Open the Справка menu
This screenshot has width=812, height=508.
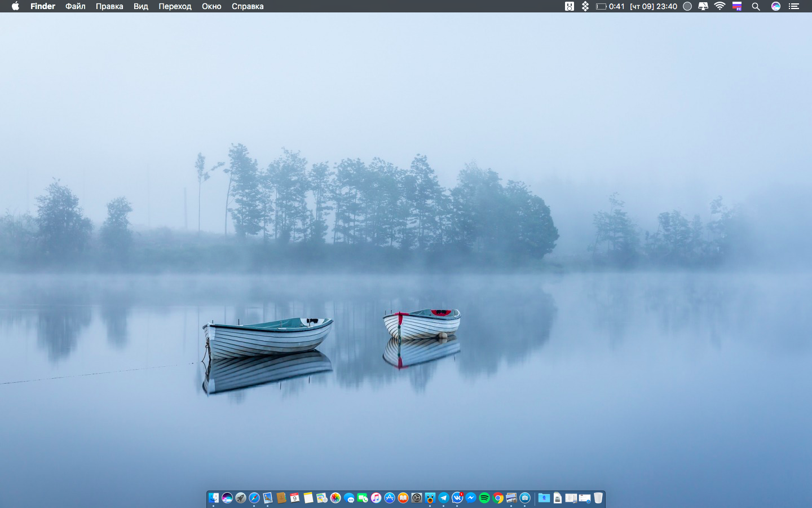click(x=248, y=6)
